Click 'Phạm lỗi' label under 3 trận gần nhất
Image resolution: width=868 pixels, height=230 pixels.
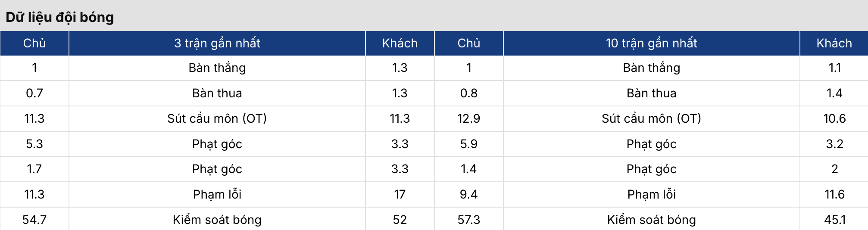tap(217, 194)
